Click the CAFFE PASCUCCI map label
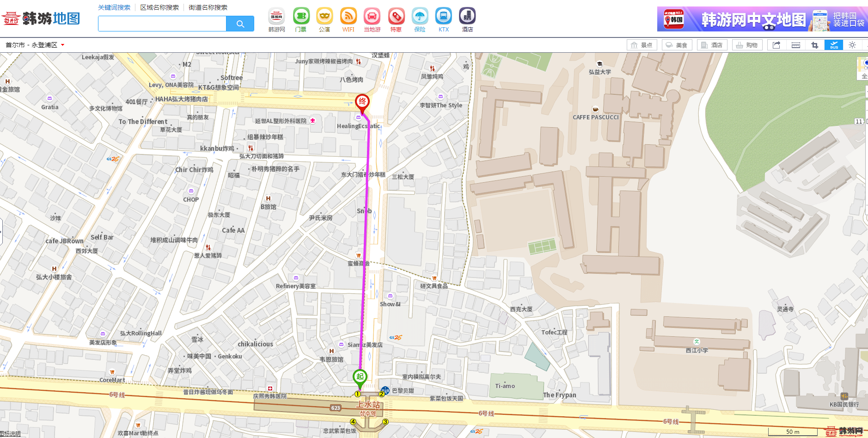Image resolution: width=868 pixels, height=438 pixels. [x=596, y=117]
